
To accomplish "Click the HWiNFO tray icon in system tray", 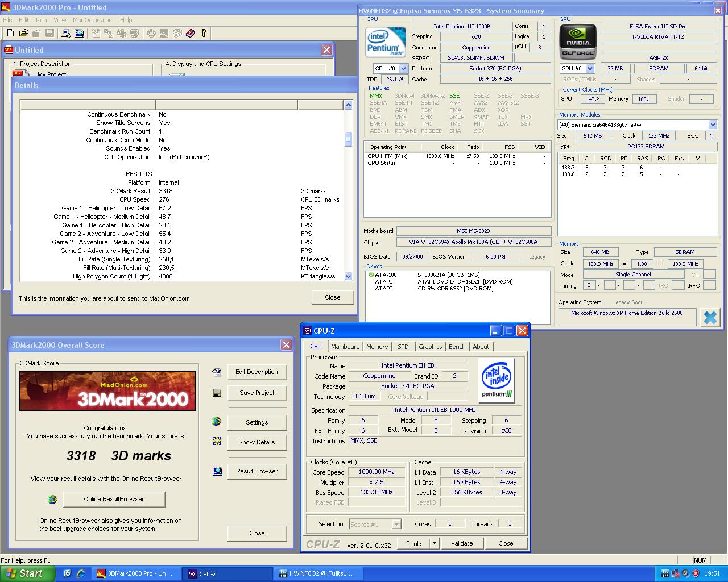I will tap(664, 573).
